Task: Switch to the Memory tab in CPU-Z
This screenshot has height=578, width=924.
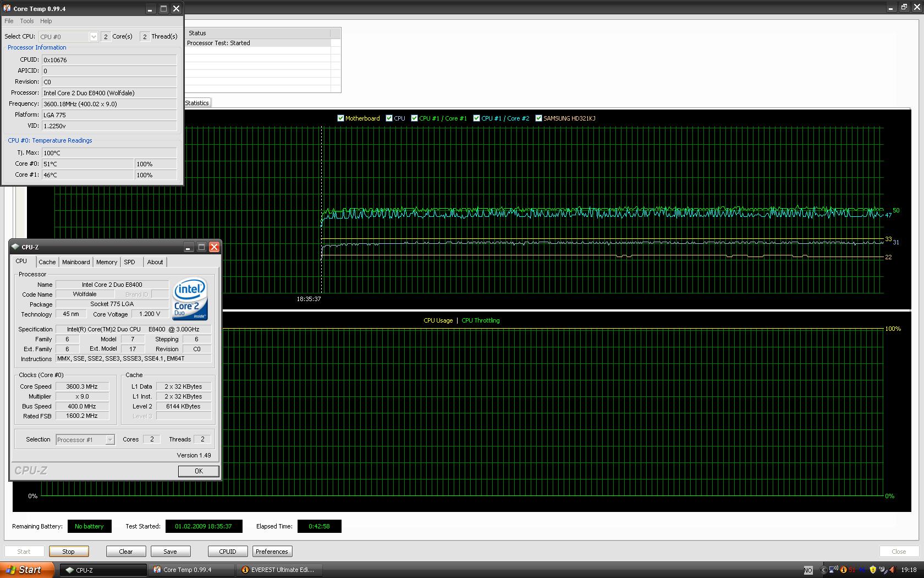Action: tap(107, 262)
